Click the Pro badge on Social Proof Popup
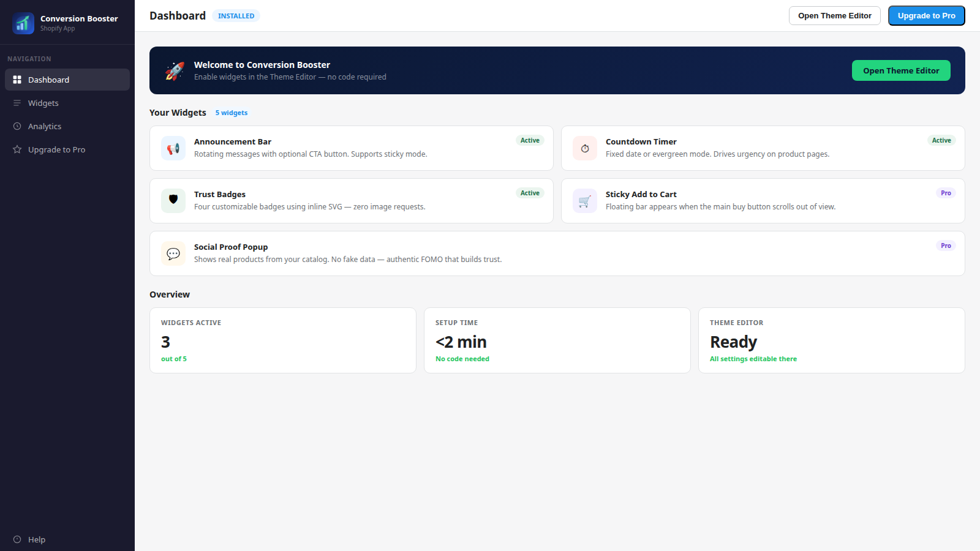Image resolution: width=980 pixels, height=551 pixels. pyautogui.click(x=946, y=246)
